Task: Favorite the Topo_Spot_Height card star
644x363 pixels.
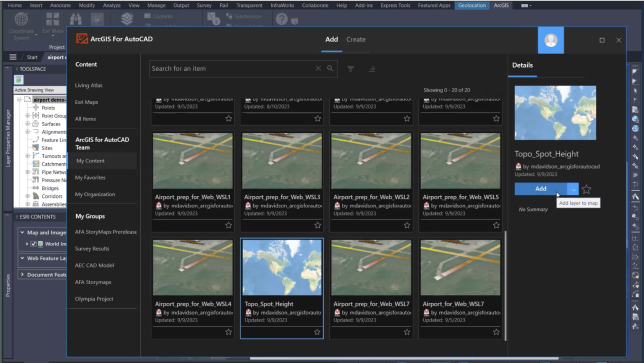Action: (317, 332)
